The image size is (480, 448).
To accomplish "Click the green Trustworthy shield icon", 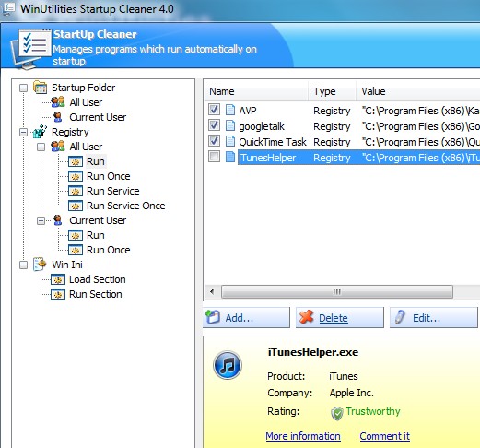I will [x=337, y=413].
